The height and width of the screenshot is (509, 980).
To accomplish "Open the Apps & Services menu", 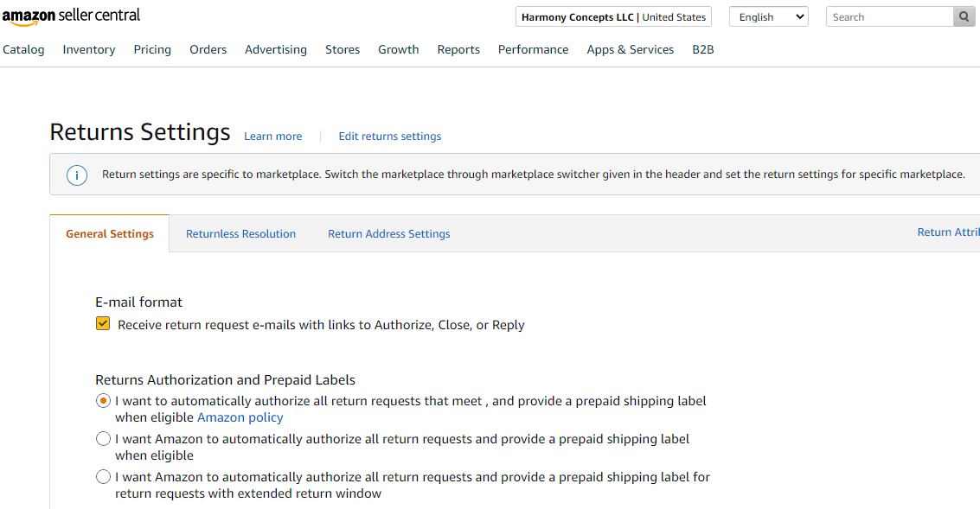I will 630,49.
